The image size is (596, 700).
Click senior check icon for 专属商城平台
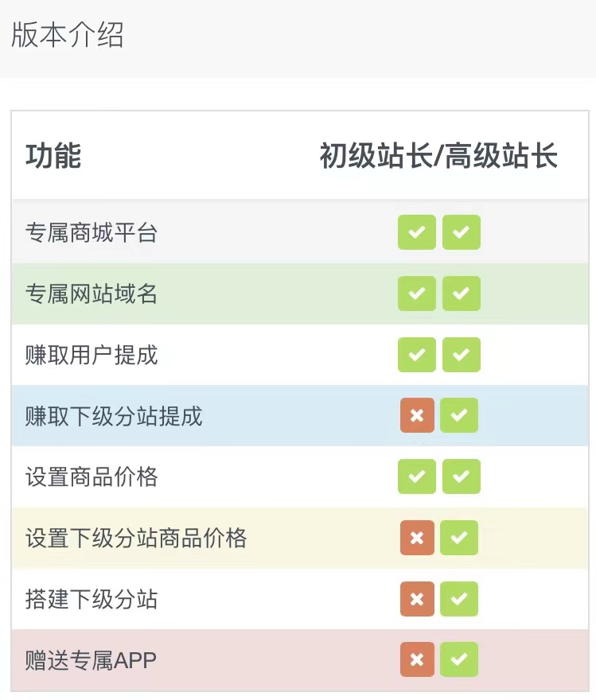[462, 233]
